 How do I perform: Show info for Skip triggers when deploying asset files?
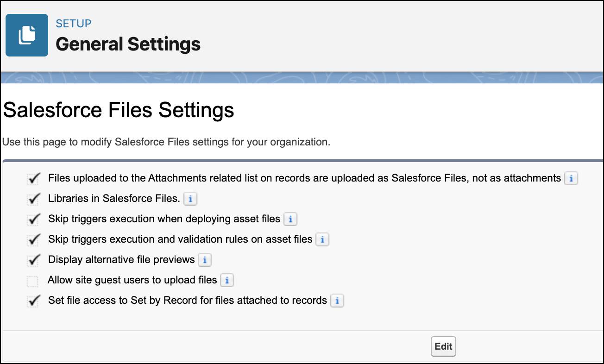(x=290, y=219)
